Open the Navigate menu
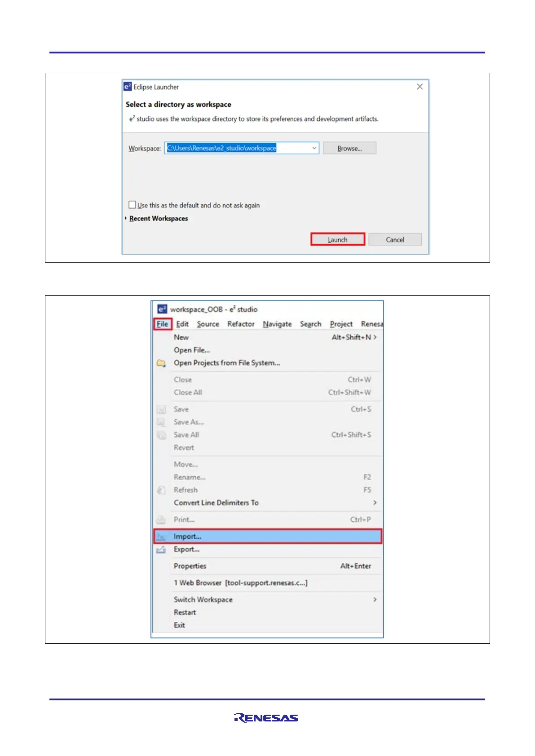 277,324
